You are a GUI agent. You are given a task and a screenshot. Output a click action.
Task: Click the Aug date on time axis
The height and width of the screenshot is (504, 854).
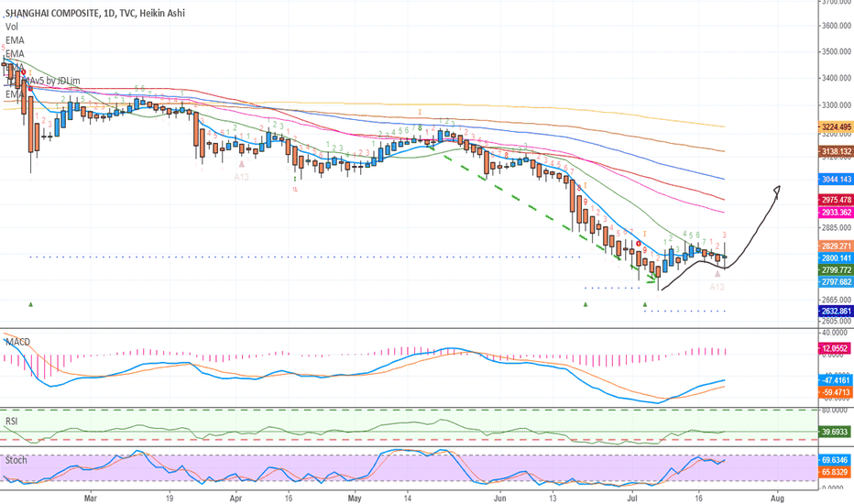777,498
